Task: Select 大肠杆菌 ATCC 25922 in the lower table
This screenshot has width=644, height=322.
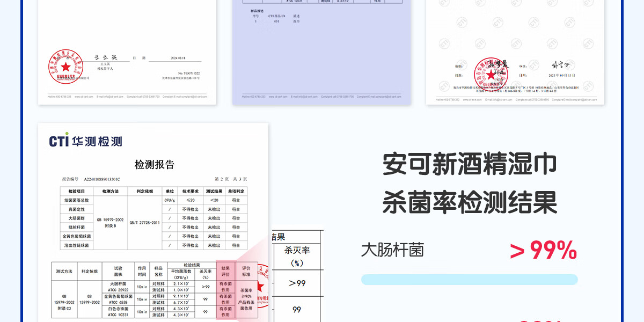Action: tap(118, 286)
